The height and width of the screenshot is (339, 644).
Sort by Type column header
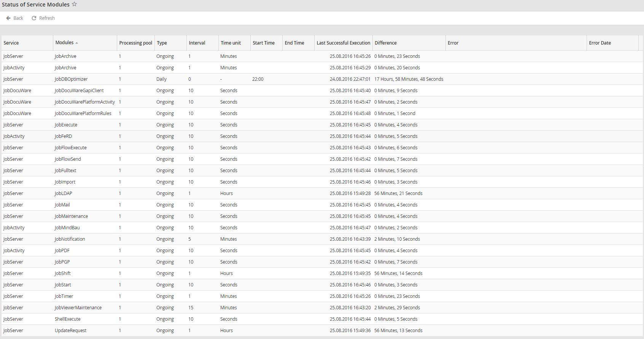pyautogui.click(x=171, y=43)
